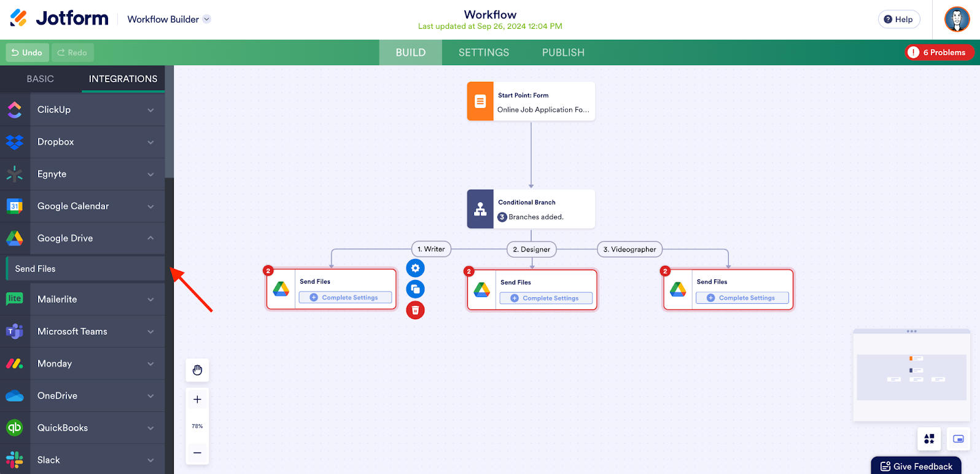The image size is (980, 474).
Task: Click the Egnyte icon
Action: click(x=15, y=174)
